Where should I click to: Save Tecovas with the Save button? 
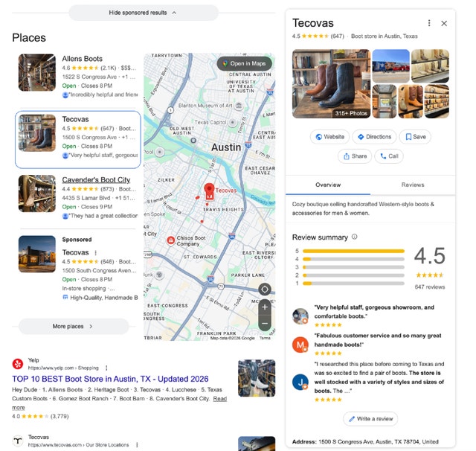[415, 137]
